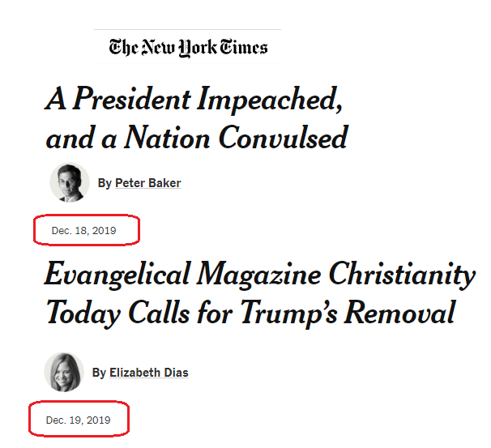Click Elizabeth Dias's author photo
Viewport: 491px width, 448px height.
(64, 372)
